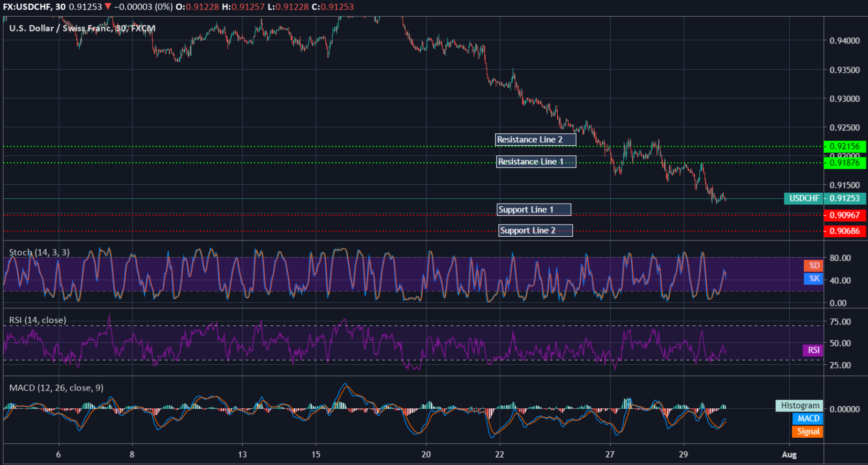Click date 20 on the time axis
This screenshot has height=465, width=868.
[426, 455]
